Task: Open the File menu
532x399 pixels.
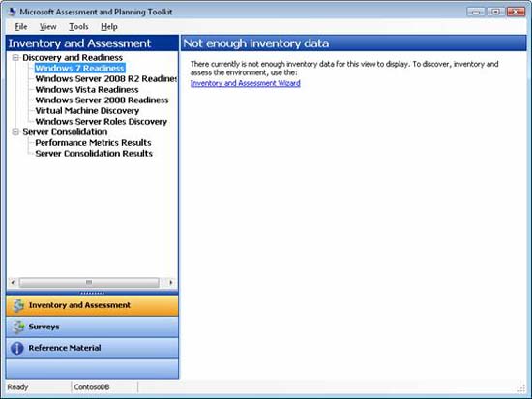Action: (x=21, y=27)
